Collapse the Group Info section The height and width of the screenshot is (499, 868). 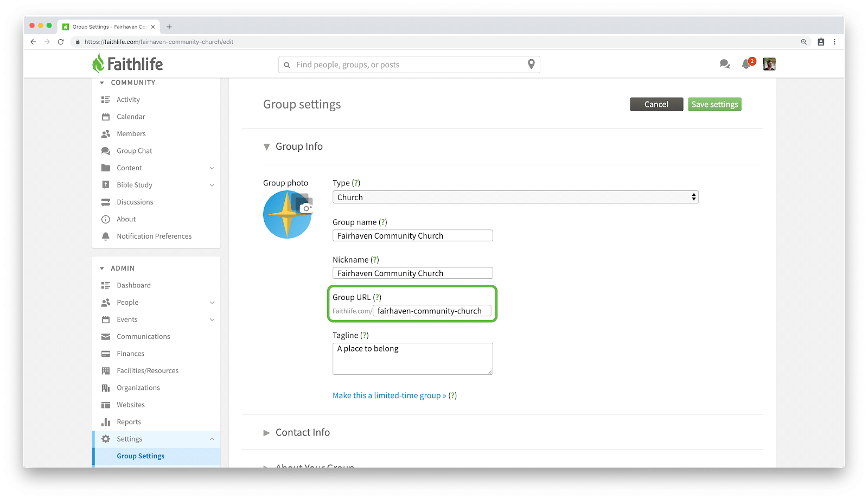[x=266, y=147]
